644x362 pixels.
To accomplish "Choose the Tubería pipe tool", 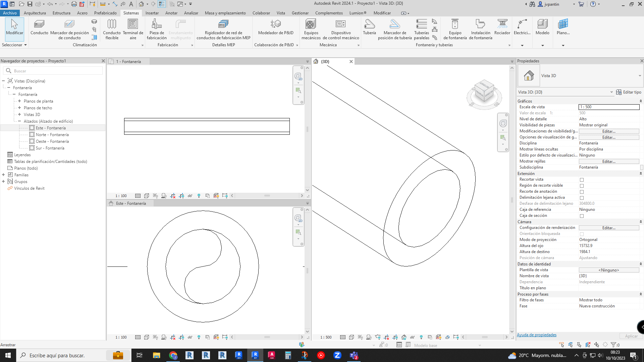I will (x=369, y=27).
